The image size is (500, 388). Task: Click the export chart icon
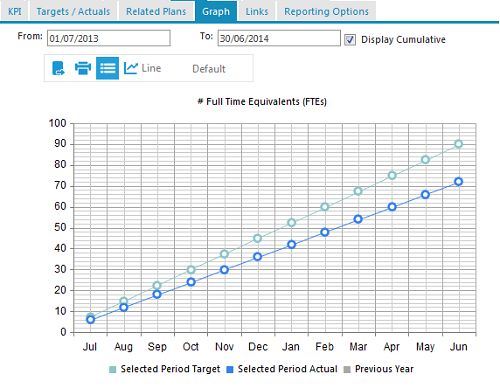pyautogui.click(x=58, y=68)
